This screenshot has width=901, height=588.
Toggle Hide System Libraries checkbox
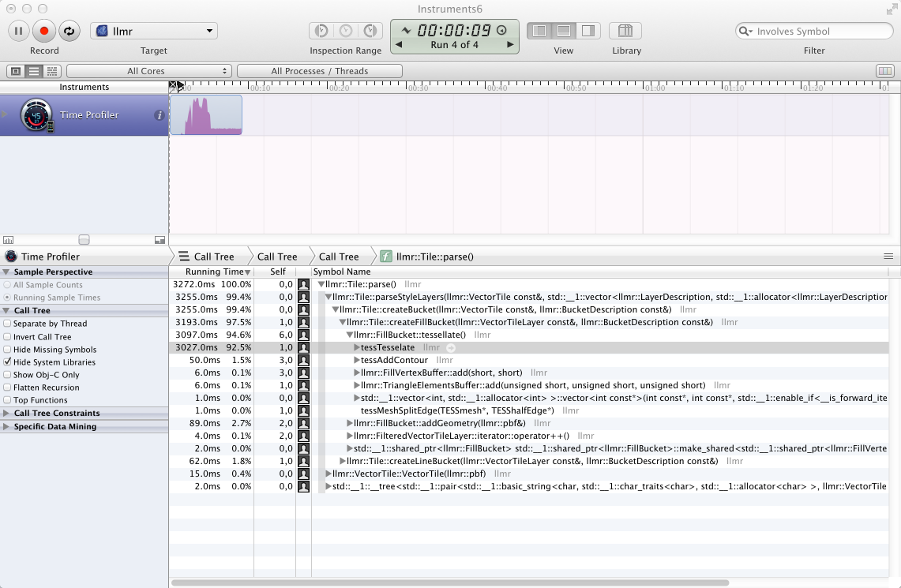[8, 362]
